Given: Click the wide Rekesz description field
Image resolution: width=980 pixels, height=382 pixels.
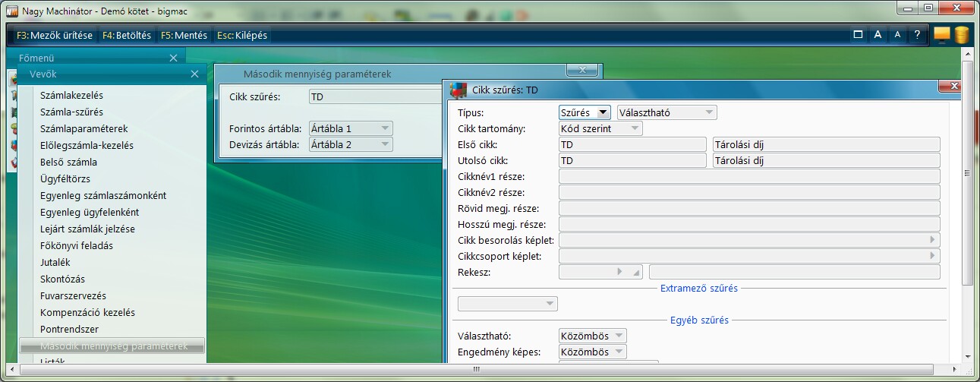Looking at the screenshot, I should [795, 272].
